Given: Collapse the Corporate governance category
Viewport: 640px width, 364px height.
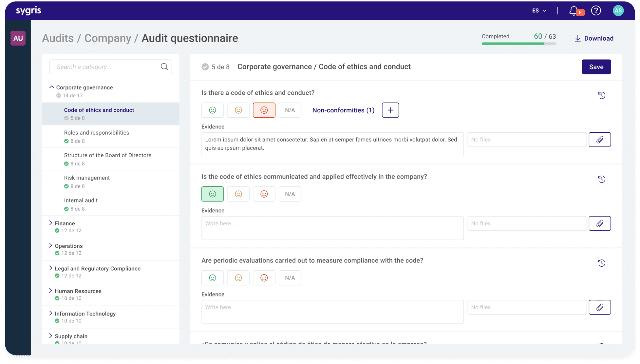Looking at the screenshot, I should point(52,87).
